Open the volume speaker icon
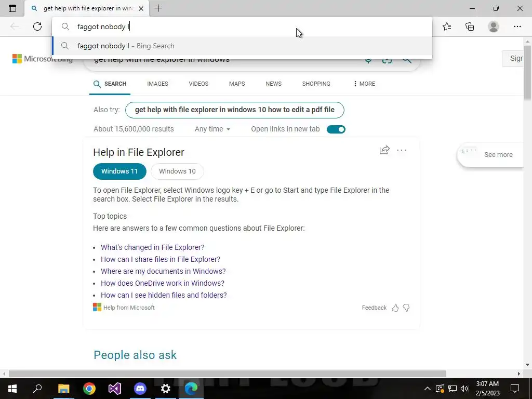 (x=464, y=389)
